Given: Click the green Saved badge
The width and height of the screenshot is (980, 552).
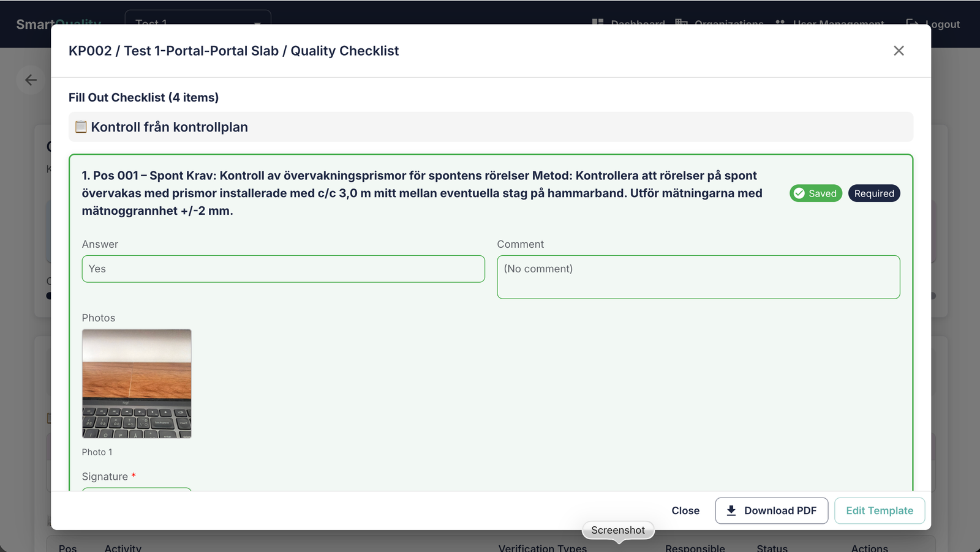Looking at the screenshot, I should click(x=816, y=193).
